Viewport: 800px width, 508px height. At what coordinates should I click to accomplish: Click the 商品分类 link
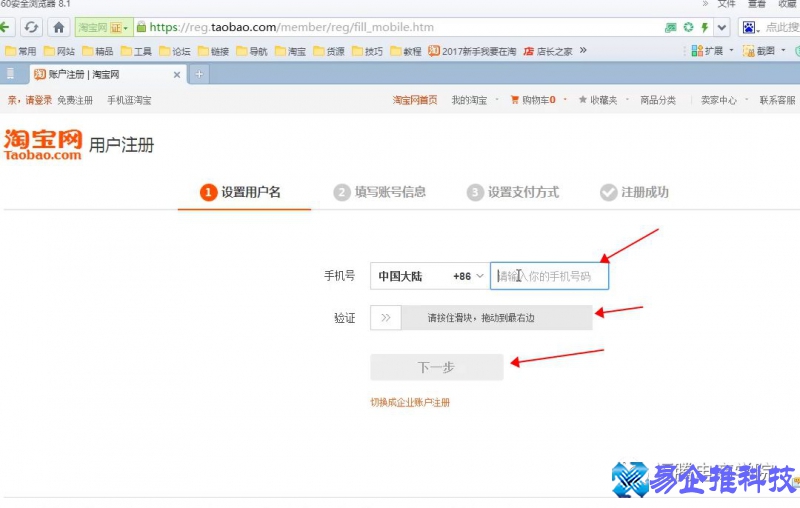click(658, 100)
